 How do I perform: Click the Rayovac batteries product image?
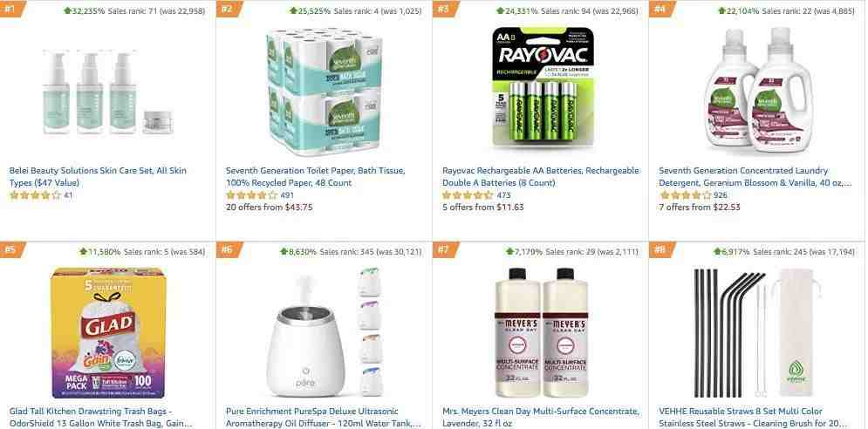(x=541, y=87)
